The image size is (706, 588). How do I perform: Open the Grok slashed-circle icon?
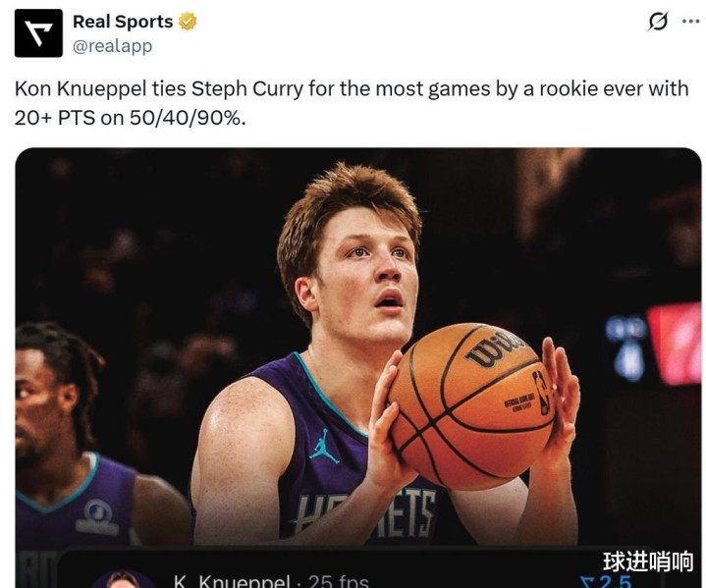click(658, 22)
